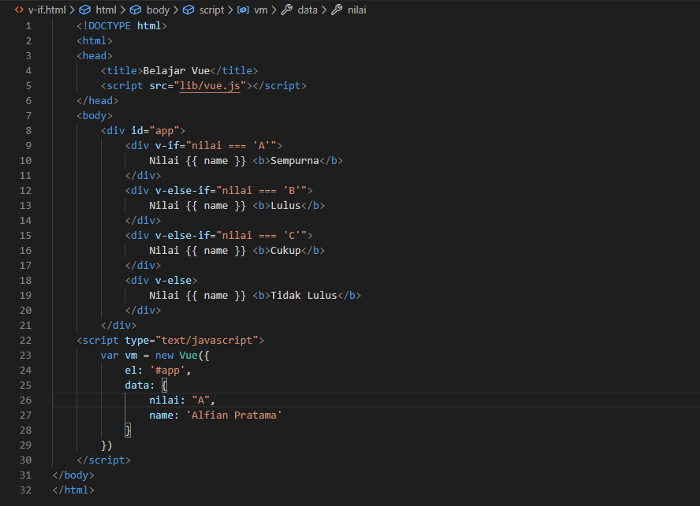Click the closing </body> tag on line 31

coord(73,475)
